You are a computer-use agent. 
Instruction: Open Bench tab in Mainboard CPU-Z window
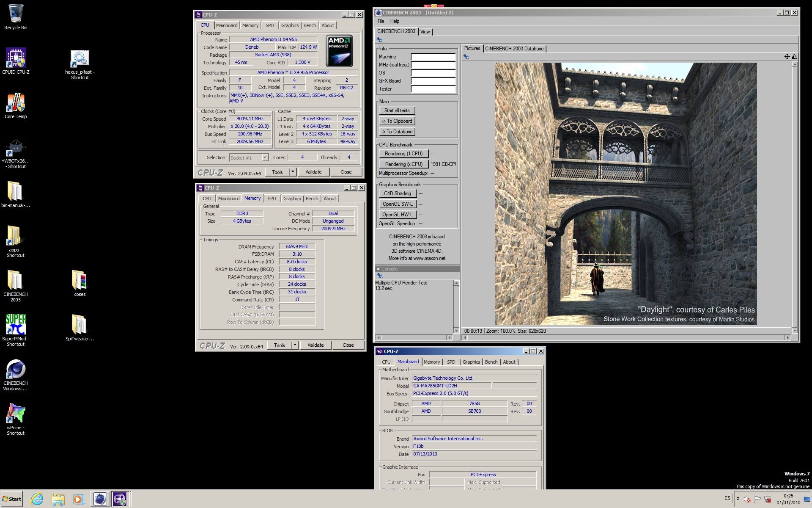tap(491, 362)
